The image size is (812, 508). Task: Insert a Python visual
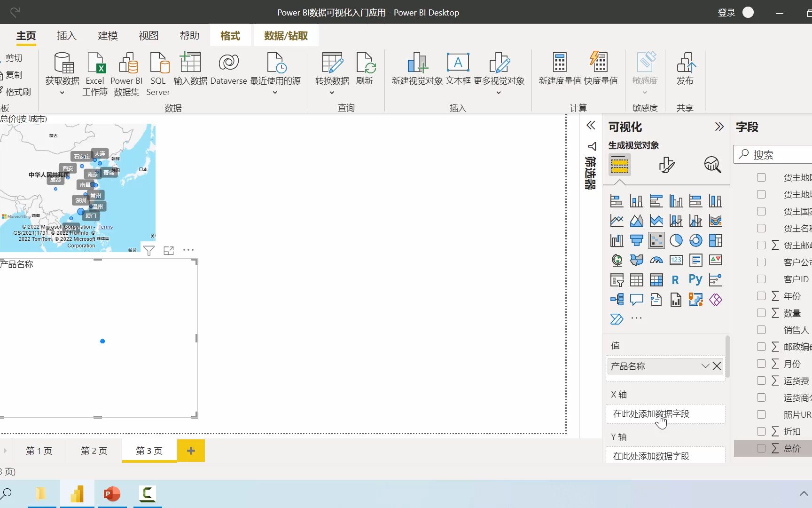tap(696, 280)
